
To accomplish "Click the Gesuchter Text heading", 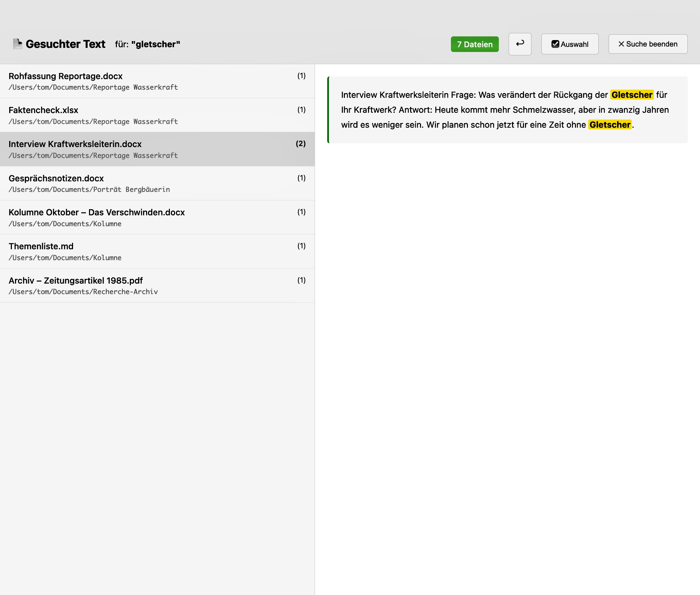I will coord(66,44).
